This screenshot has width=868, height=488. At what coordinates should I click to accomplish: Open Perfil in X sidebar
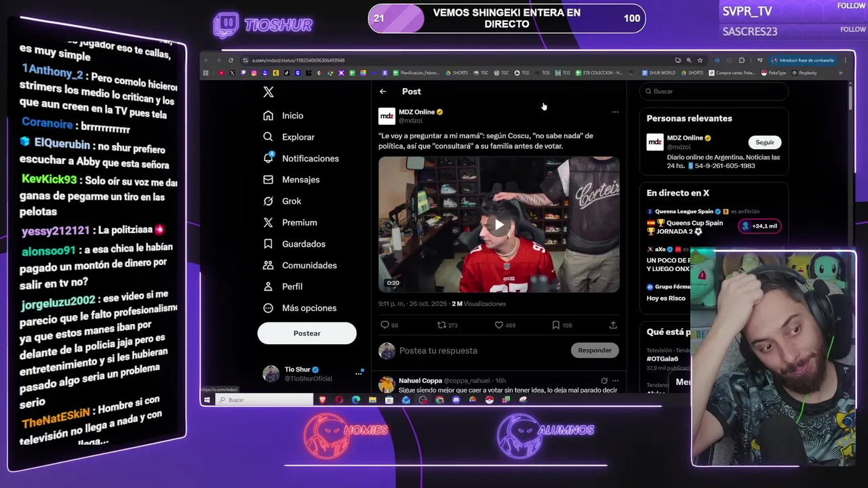coord(283,287)
